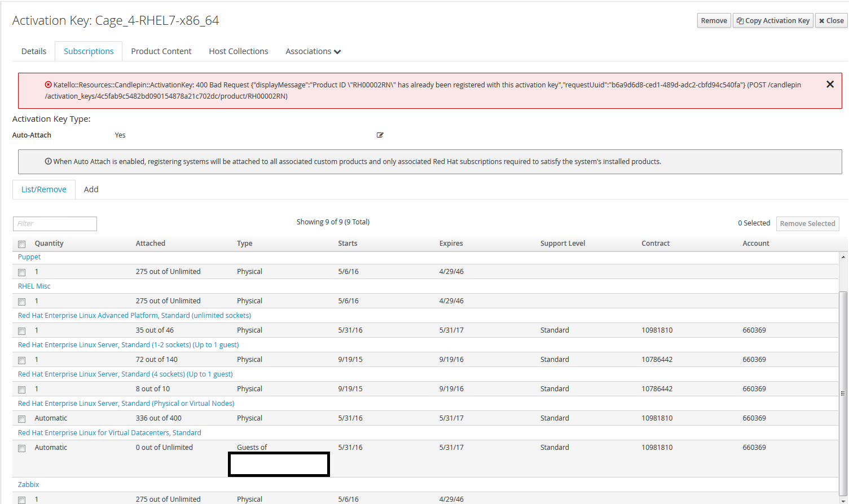The image size is (849, 504).
Task: Open the Product Content tab
Action: pyautogui.click(x=161, y=51)
